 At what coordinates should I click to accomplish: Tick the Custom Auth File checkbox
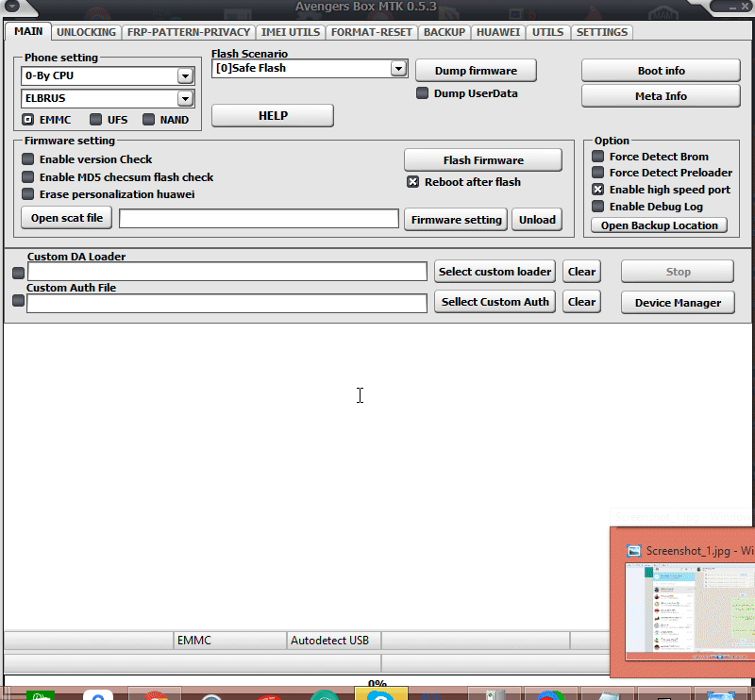(x=18, y=301)
